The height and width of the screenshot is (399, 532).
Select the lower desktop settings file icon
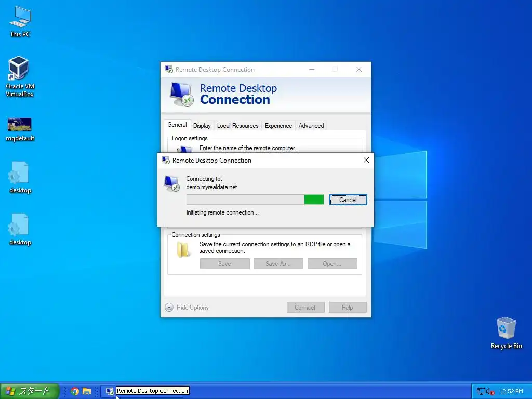(x=20, y=229)
